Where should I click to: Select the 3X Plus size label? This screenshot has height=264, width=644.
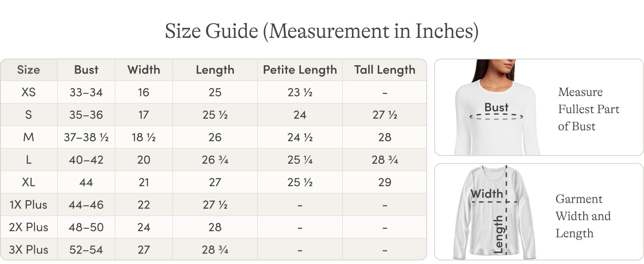pyautogui.click(x=29, y=250)
